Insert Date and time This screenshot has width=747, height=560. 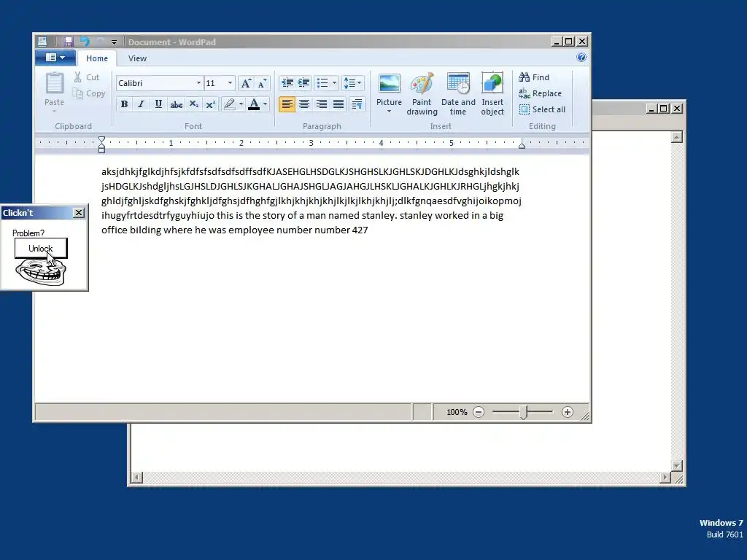(458, 94)
